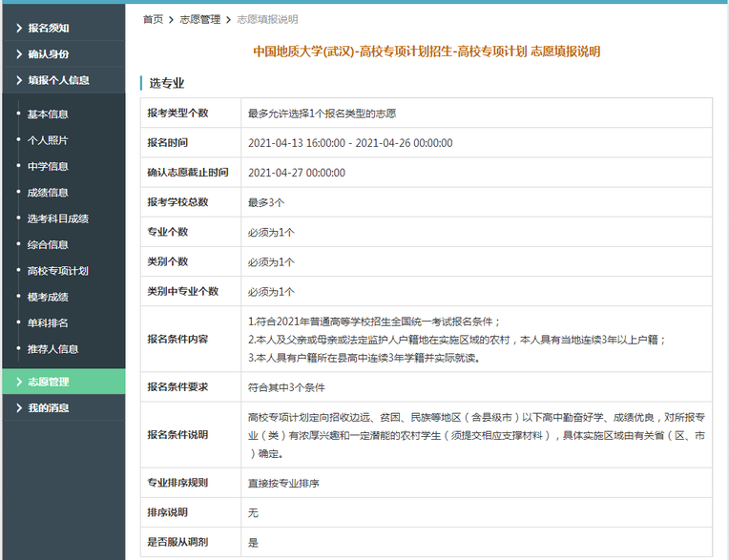729x560 pixels.
Task: Click 类别个数 row label
Action: 167,261
